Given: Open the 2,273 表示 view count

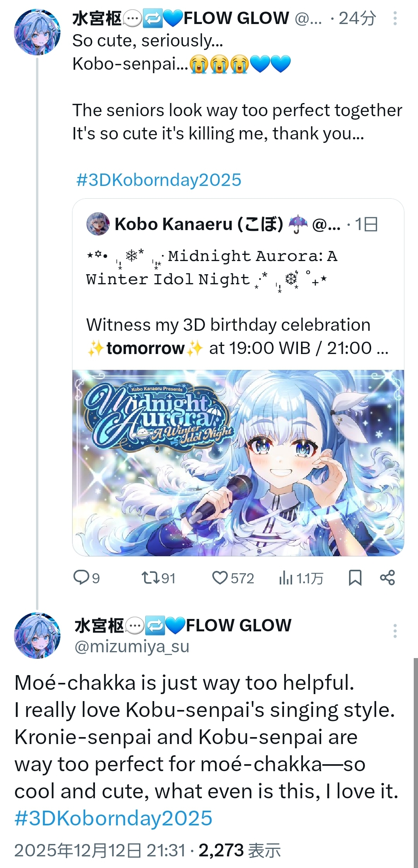Looking at the screenshot, I should [240, 850].
